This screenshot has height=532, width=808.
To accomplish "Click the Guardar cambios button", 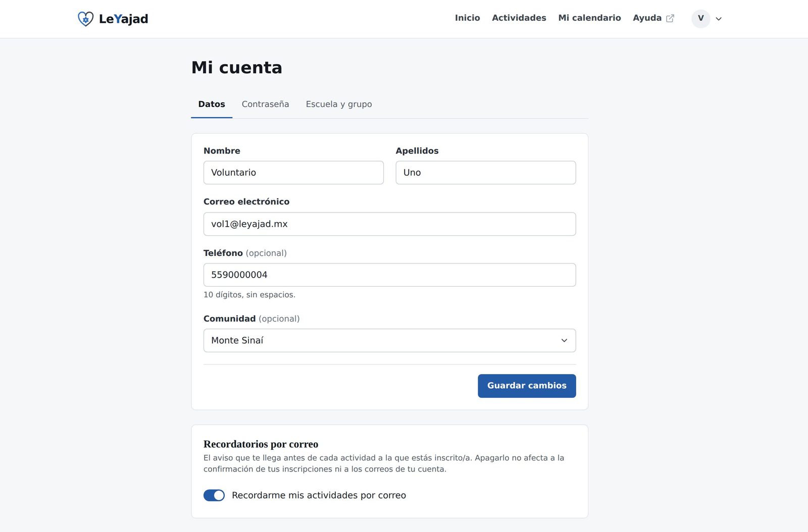I will pos(527,386).
